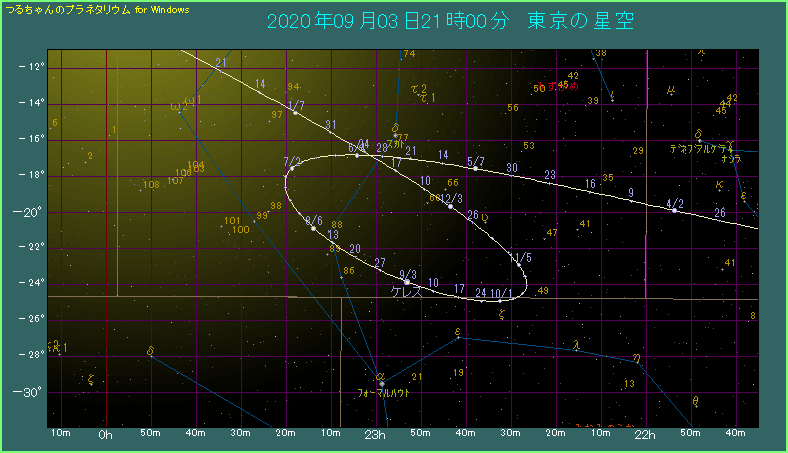Screen dimensions: 788x453
Task: Click the -30° declination axis label
Action: coord(30,391)
